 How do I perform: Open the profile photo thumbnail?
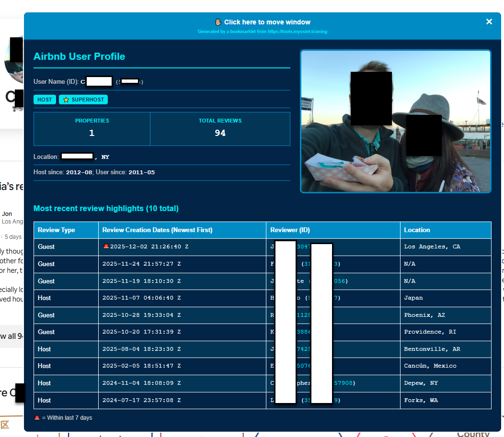[x=395, y=122]
